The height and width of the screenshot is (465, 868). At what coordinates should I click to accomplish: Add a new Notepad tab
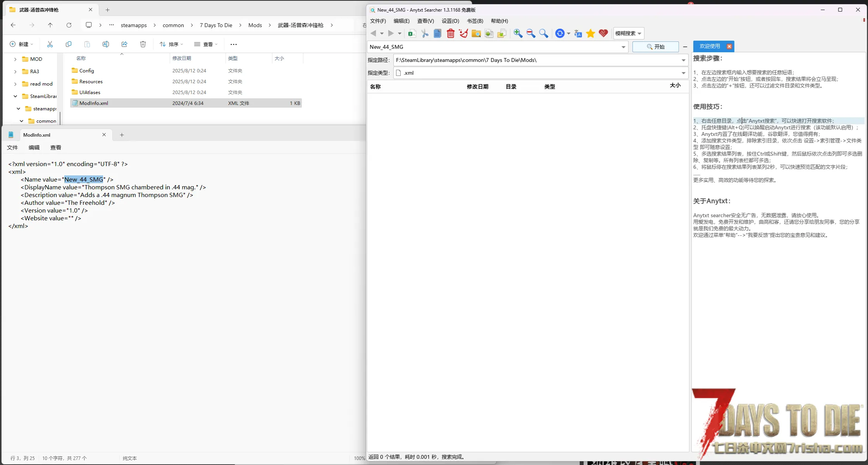click(x=122, y=135)
